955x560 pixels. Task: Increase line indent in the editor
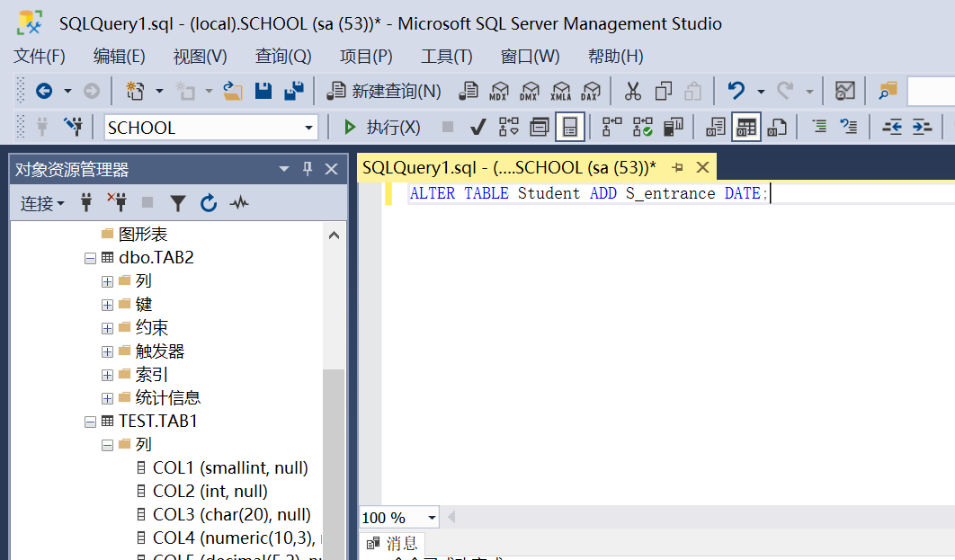[x=922, y=128]
